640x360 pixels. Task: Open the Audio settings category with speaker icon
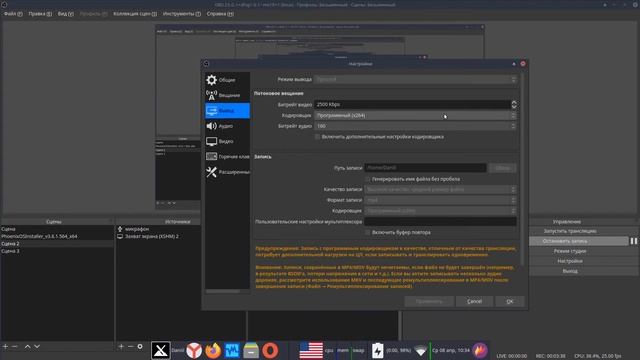(227, 126)
